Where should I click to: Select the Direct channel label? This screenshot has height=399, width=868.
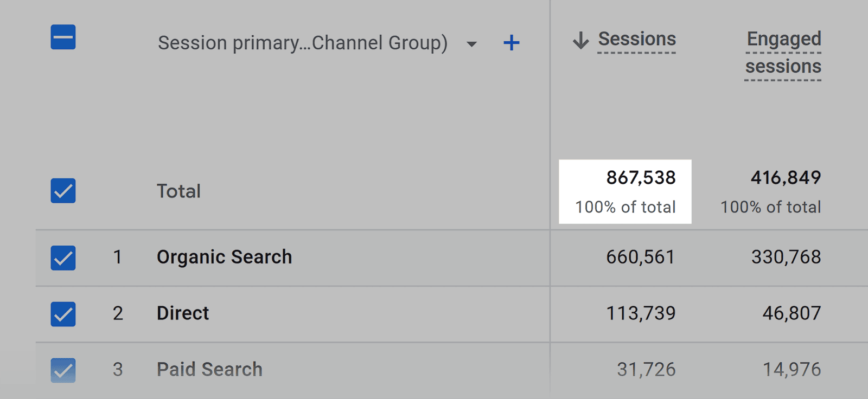coord(182,313)
